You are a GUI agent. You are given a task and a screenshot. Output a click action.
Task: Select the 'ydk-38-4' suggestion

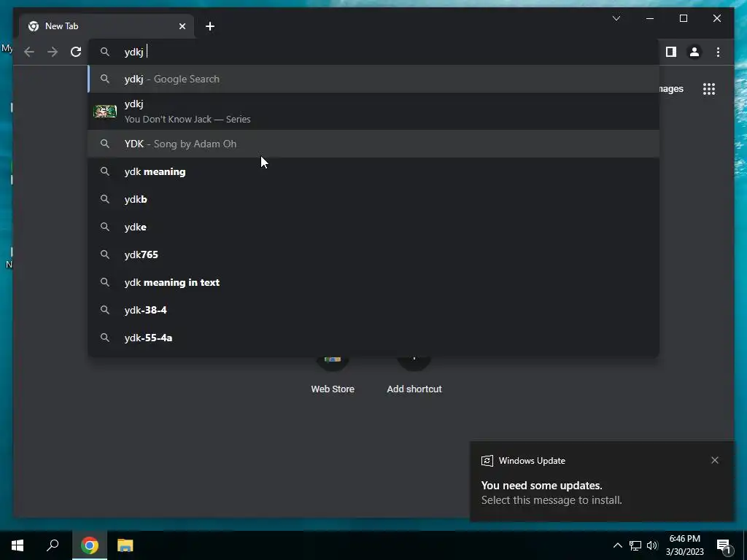(373, 310)
